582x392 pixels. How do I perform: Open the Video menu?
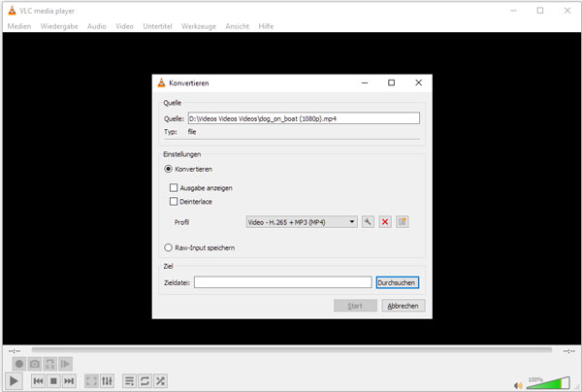point(124,26)
